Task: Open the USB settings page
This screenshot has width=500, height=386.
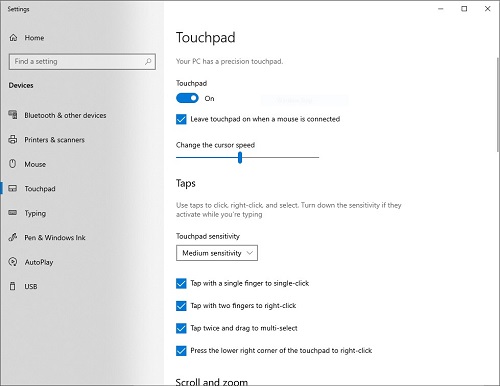Action: point(31,287)
